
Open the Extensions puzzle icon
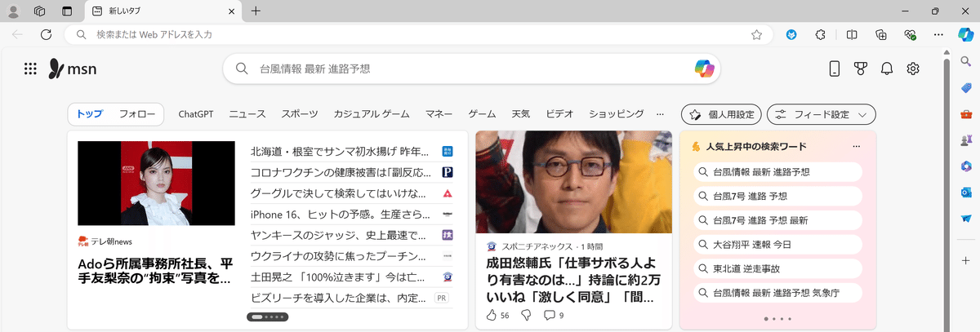[821, 34]
